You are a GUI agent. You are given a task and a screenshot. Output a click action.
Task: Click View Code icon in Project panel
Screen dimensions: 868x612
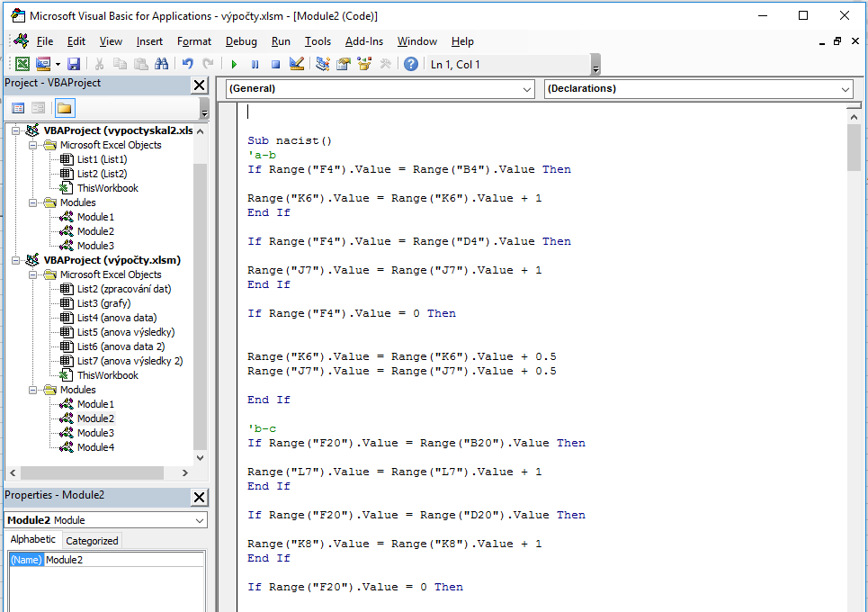(x=18, y=108)
